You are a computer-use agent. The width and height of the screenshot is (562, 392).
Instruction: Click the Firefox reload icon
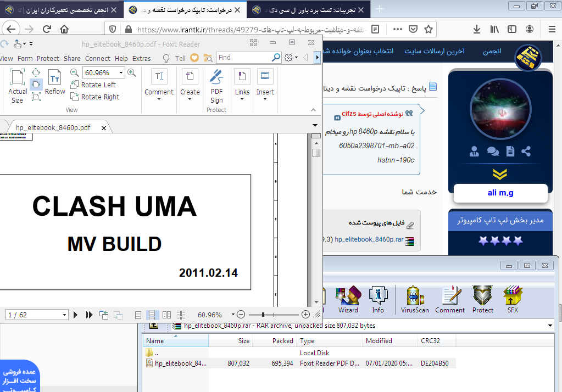click(47, 29)
